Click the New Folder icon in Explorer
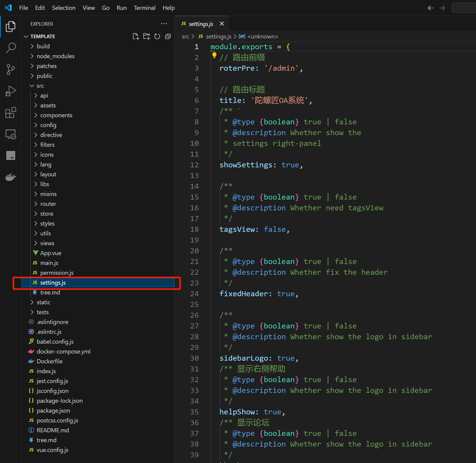 point(146,36)
